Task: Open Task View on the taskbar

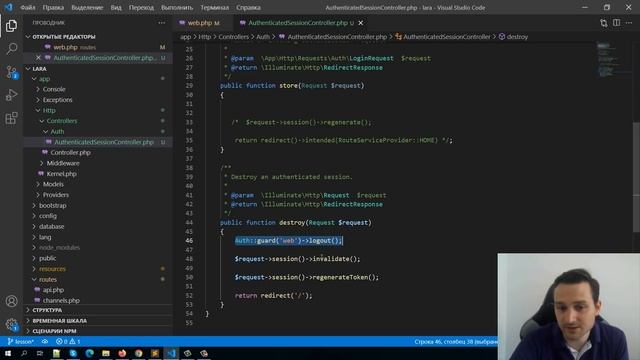Action: coord(40,353)
